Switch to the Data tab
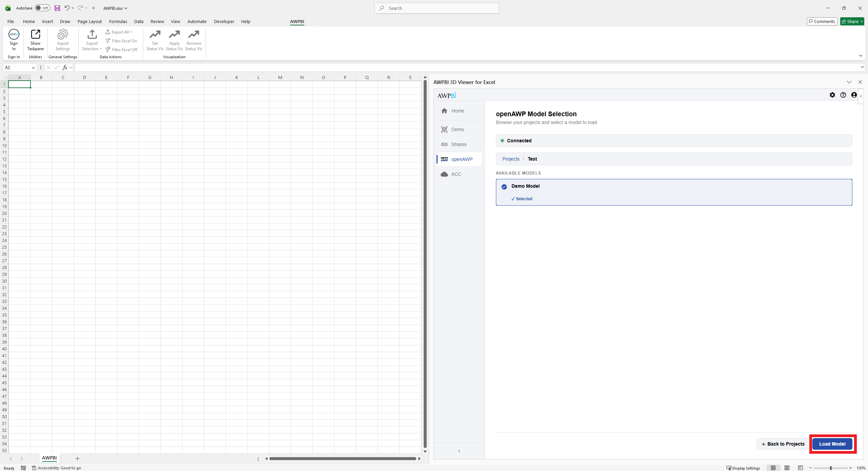 (139, 21)
